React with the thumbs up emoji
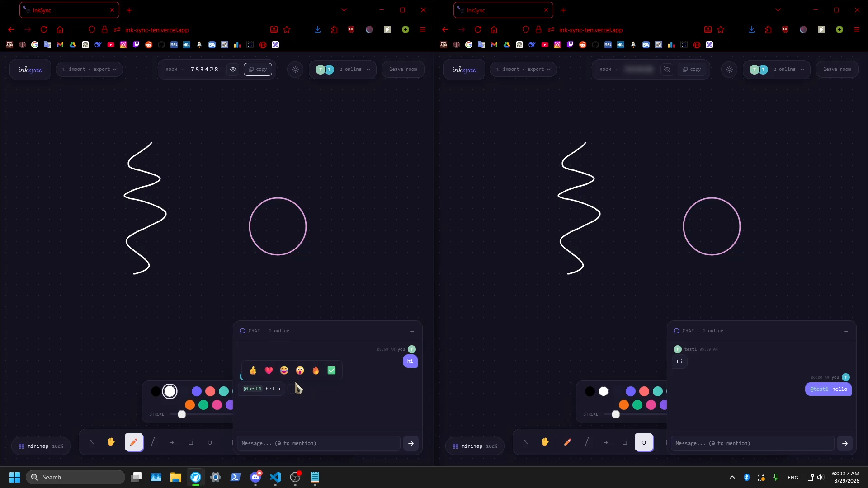 pyautogui.click(x=253, y=371)
